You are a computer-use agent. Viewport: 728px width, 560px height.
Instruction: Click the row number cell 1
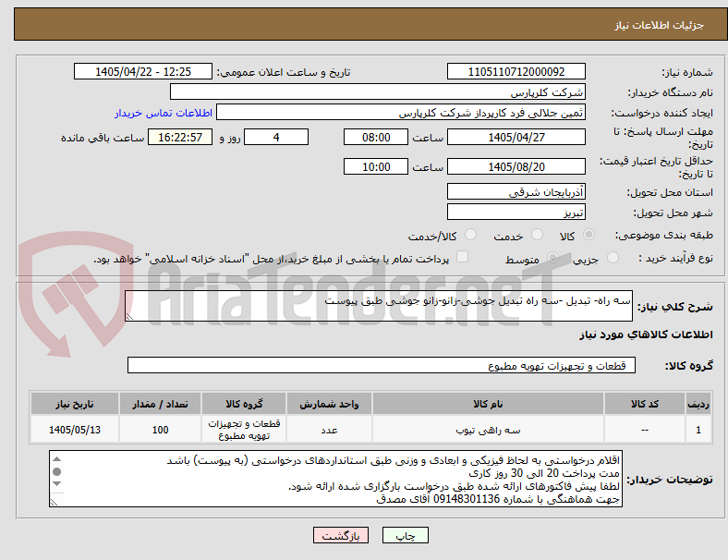[698, 430]
